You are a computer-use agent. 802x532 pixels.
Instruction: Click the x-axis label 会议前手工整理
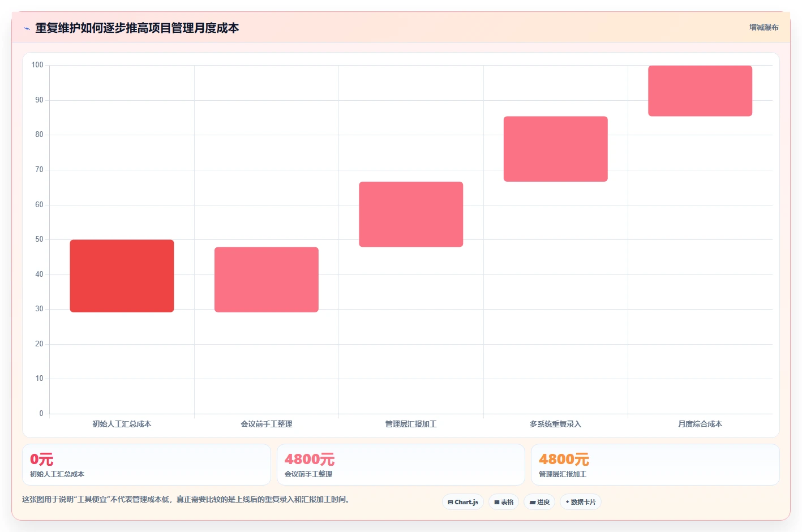pyautogui.click(x=267, y=424)
